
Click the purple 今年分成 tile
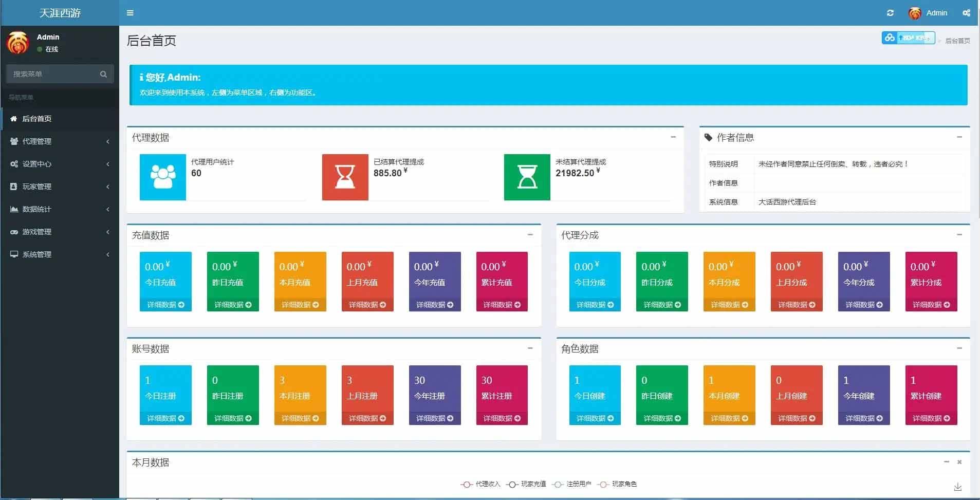[x=863, y=275]
